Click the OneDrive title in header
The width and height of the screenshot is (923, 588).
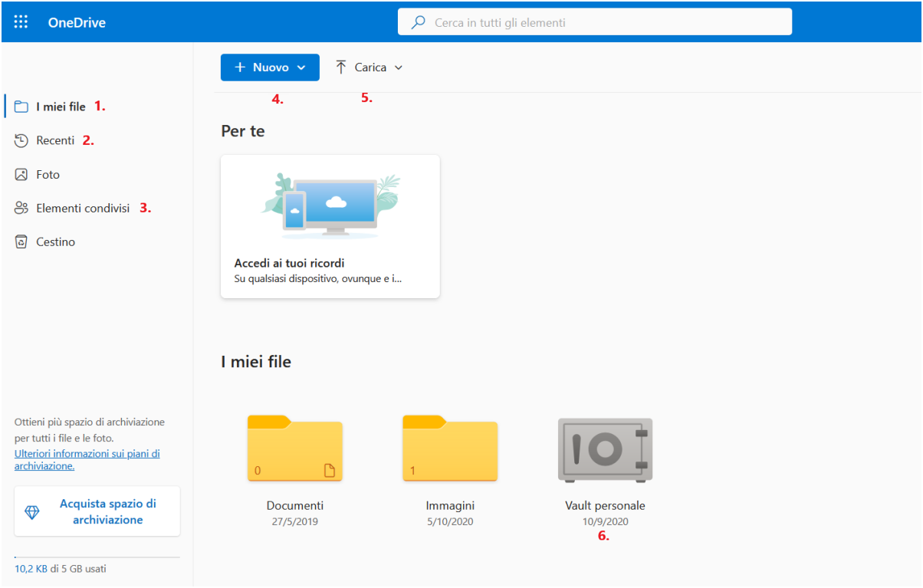click(77, 22)
